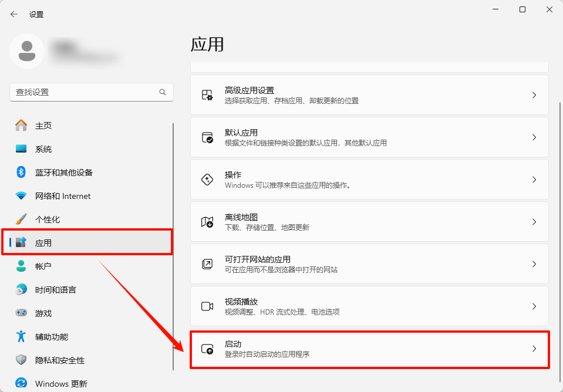Click the sidebar navigation scrollbar

(x=173, y=247)
